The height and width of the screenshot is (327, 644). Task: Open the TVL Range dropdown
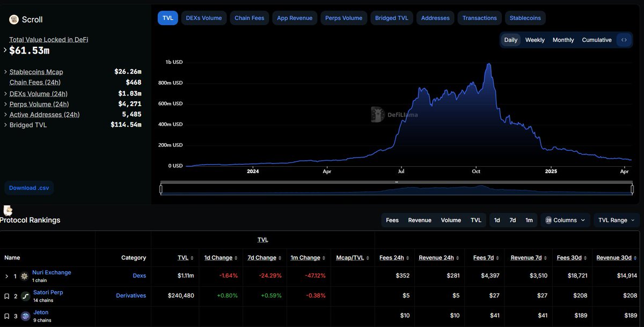(x=617, y=220)
